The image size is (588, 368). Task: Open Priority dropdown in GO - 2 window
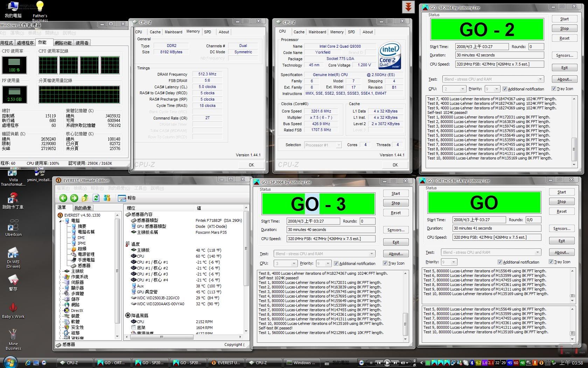[x=492, y=89]
